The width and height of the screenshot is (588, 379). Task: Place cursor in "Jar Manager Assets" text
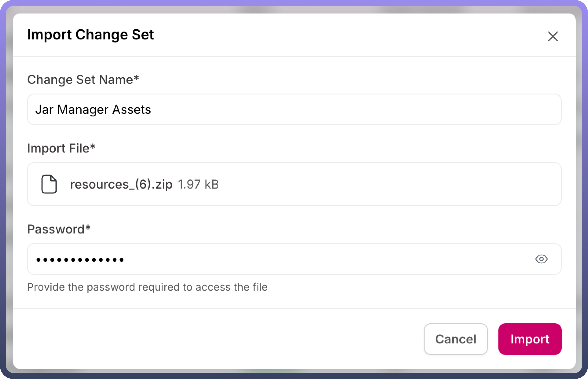coord(93,110)
